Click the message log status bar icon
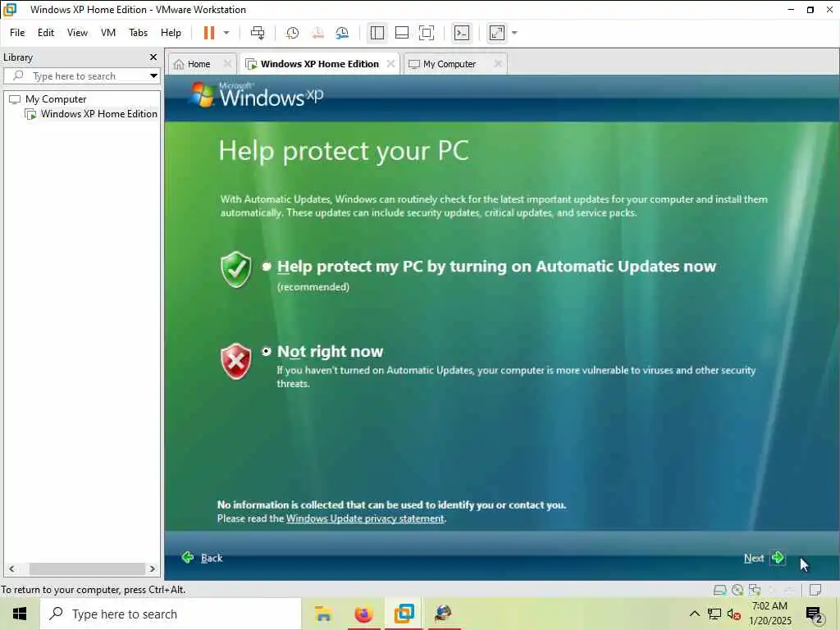Viewport: 840px width, 630px height. 815,590
